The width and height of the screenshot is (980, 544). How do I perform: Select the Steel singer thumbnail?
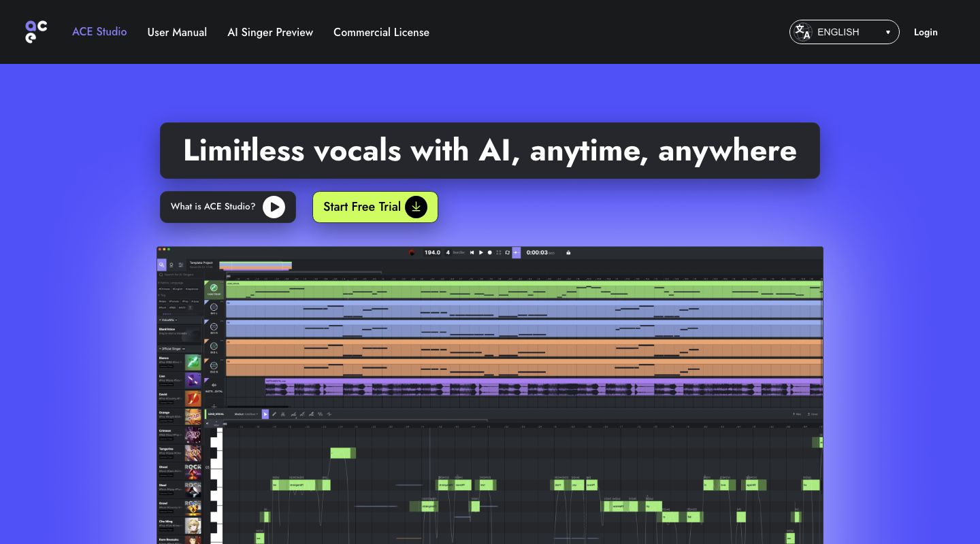coord(193,490)
